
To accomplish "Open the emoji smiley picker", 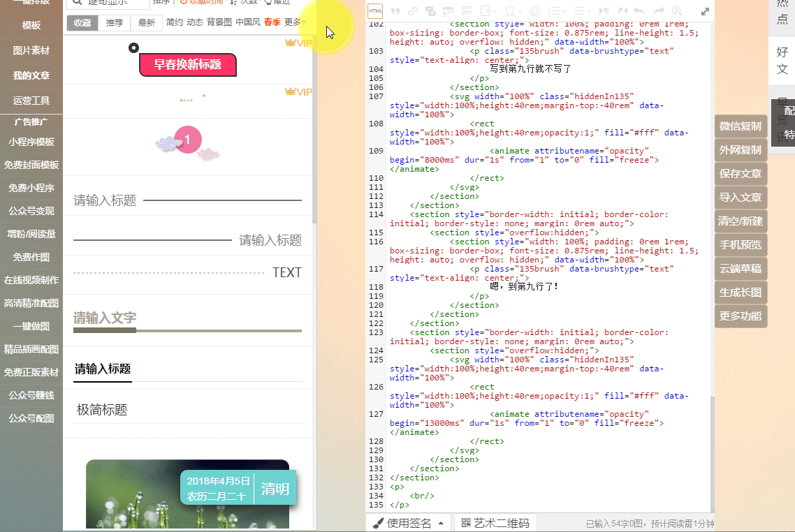I will 535,11.
